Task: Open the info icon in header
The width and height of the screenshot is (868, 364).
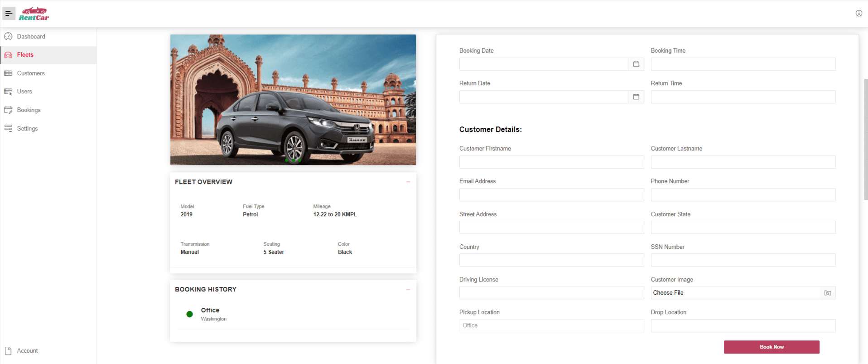Action: [858, 13]
